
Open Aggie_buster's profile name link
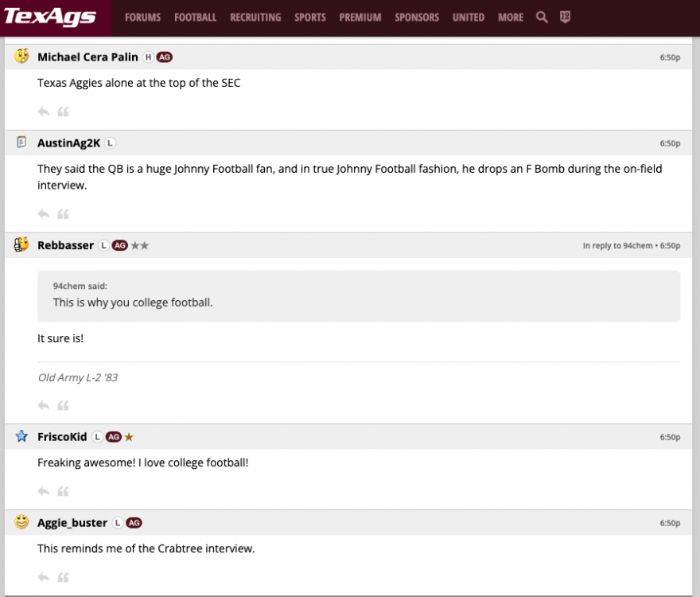[72, 523]
